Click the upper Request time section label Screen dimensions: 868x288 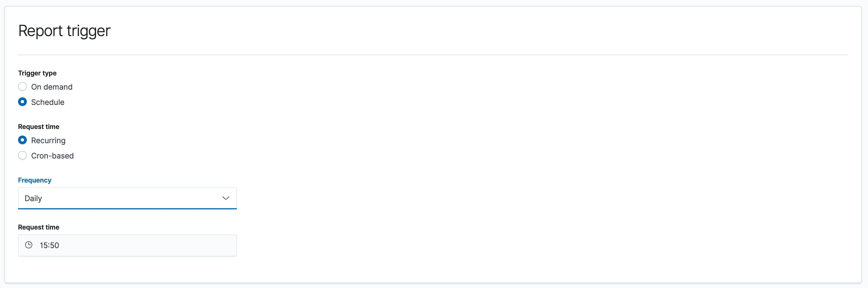pos(38,126)
